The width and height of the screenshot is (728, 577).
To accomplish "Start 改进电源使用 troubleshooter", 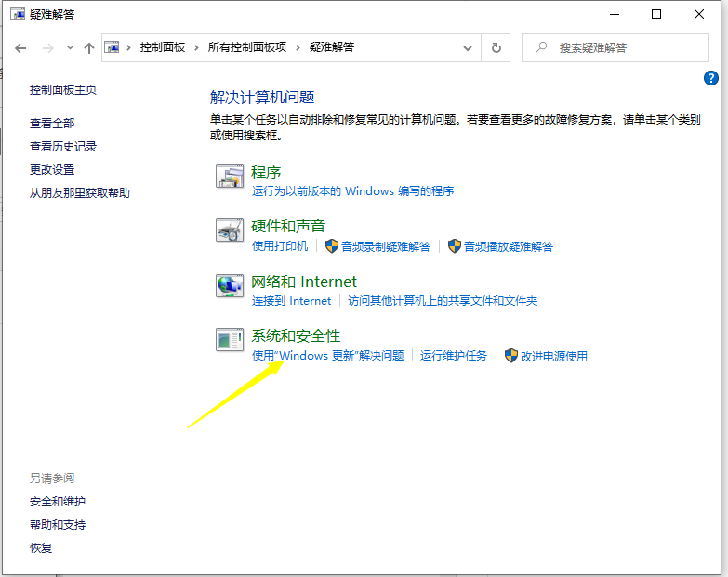I will click(x=554, y=356).
